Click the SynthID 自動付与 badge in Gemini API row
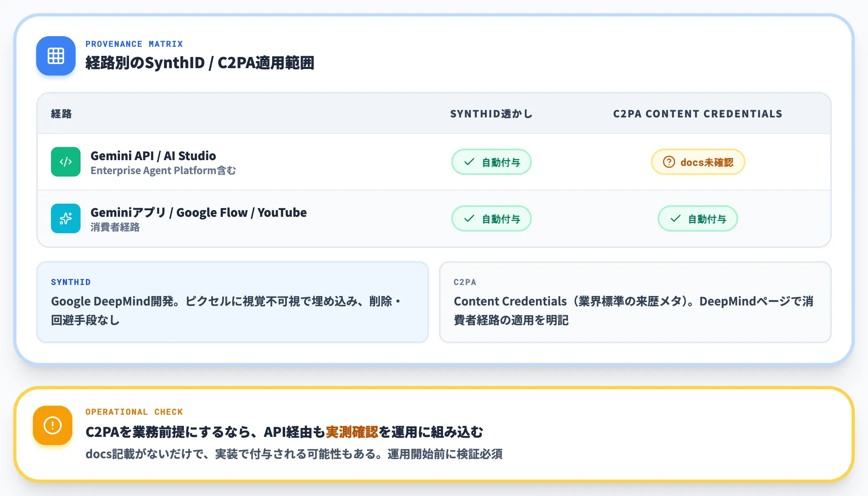This screenshot has width=868, height=496. coord(492,162)
